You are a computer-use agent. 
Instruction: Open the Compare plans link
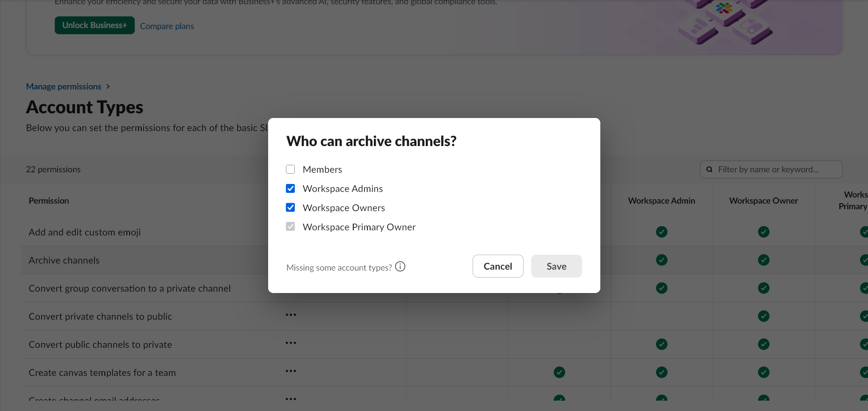click(167, 26)
